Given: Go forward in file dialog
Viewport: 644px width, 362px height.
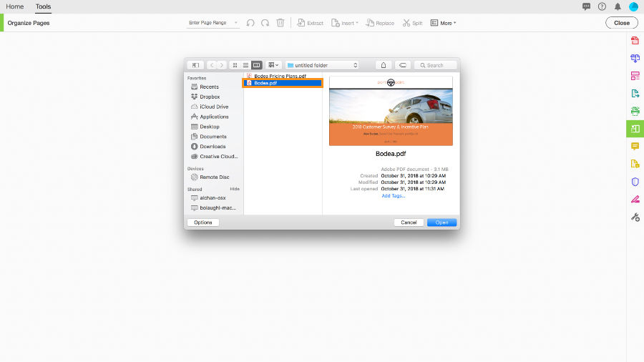Looking at the screenshot, I should [x=221, y=65].
